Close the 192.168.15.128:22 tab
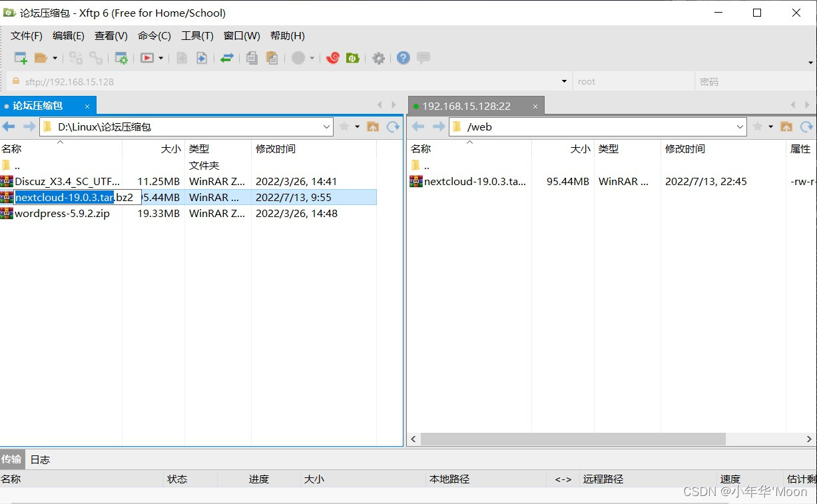817x504 pixels. pos(535,107)
